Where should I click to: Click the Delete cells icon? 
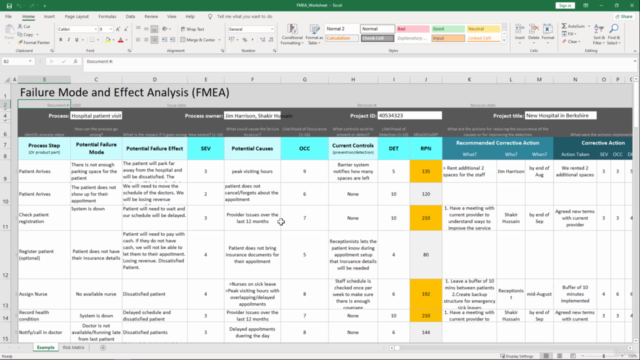click(x=533, y=29)
